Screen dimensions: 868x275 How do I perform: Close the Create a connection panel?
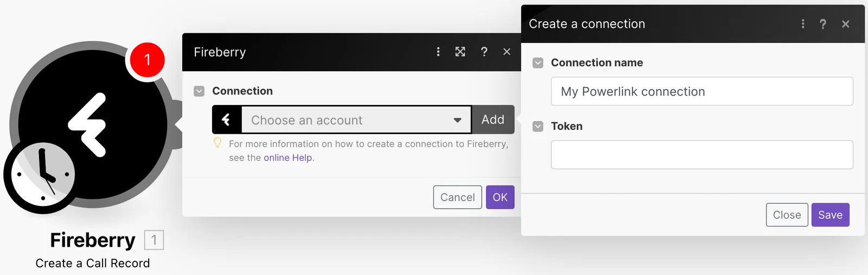tap(845, 24)
